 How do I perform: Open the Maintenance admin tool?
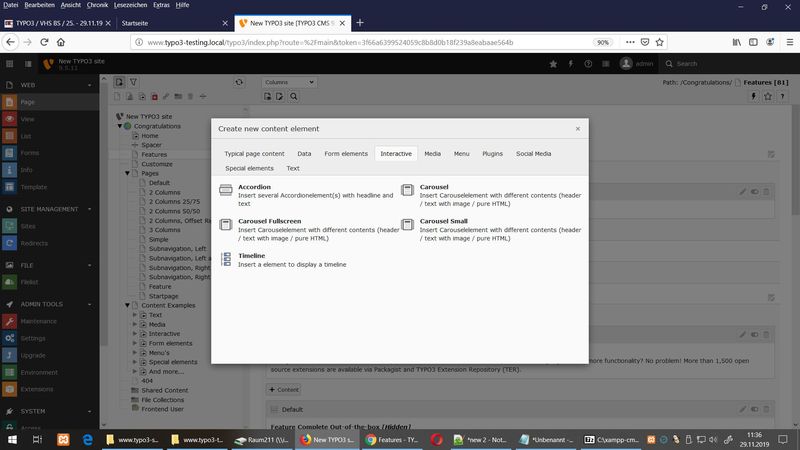pyautogui.click(x=49, y=321)
